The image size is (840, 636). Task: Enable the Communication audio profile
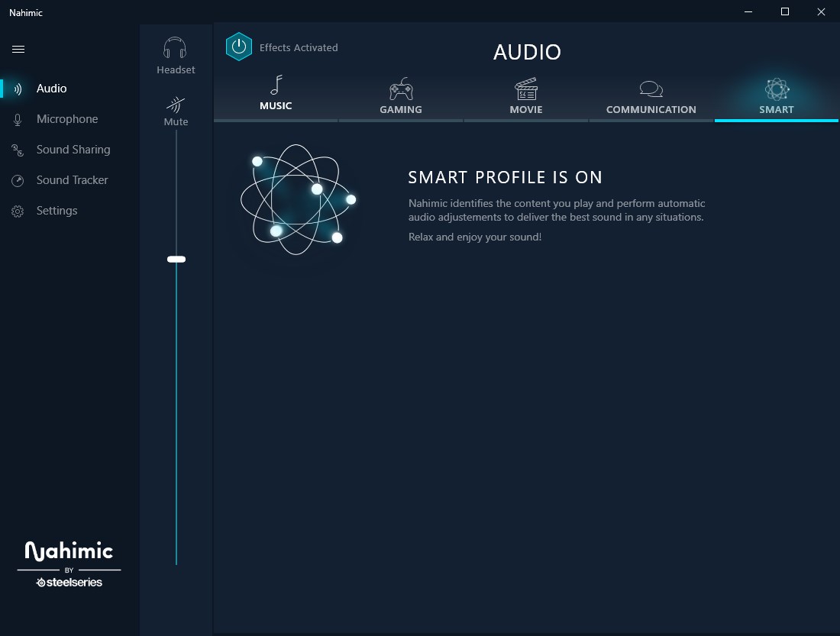click(651, 95)
